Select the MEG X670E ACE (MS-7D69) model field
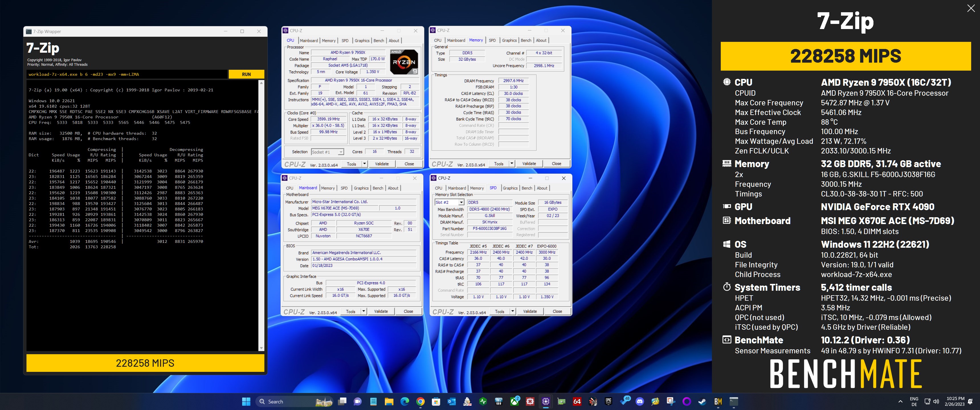 coord(344,208)
